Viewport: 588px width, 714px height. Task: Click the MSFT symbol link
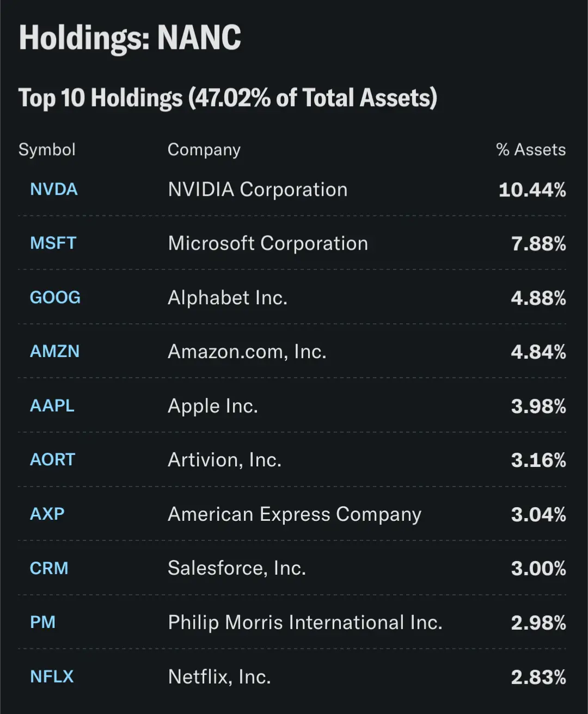[x=53, y=243]
